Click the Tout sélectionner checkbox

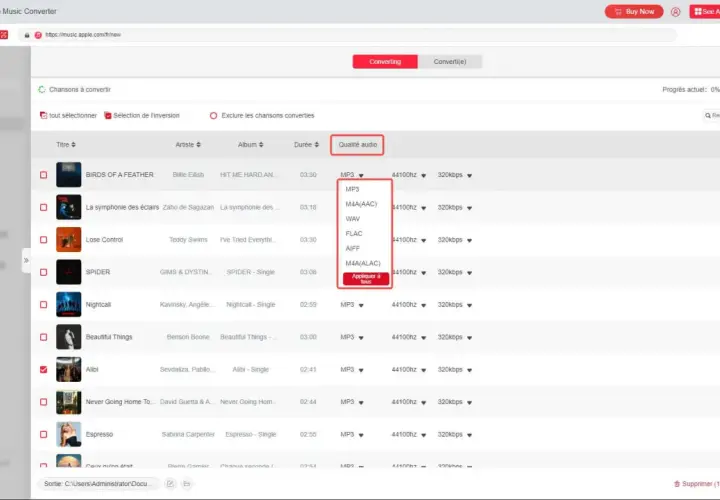(x=44, y=116)
